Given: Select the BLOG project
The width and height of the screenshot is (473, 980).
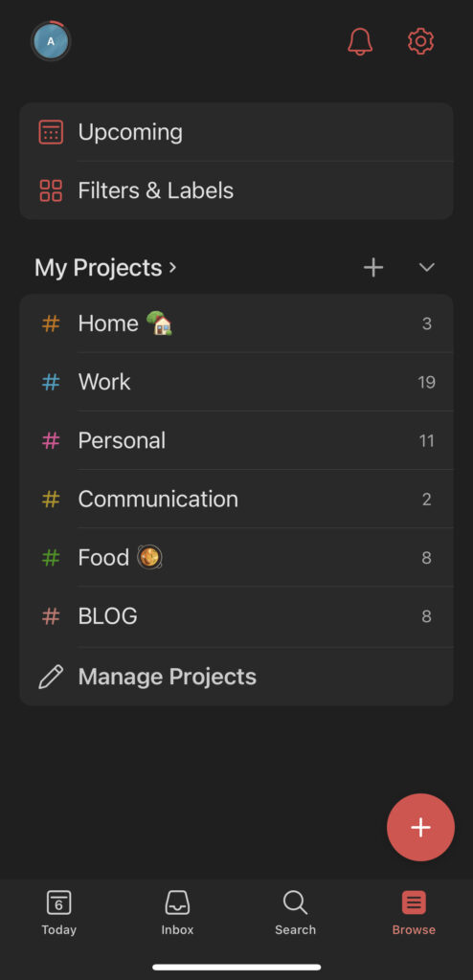Looking at the screenshot, I should click(x=236, y=616).
